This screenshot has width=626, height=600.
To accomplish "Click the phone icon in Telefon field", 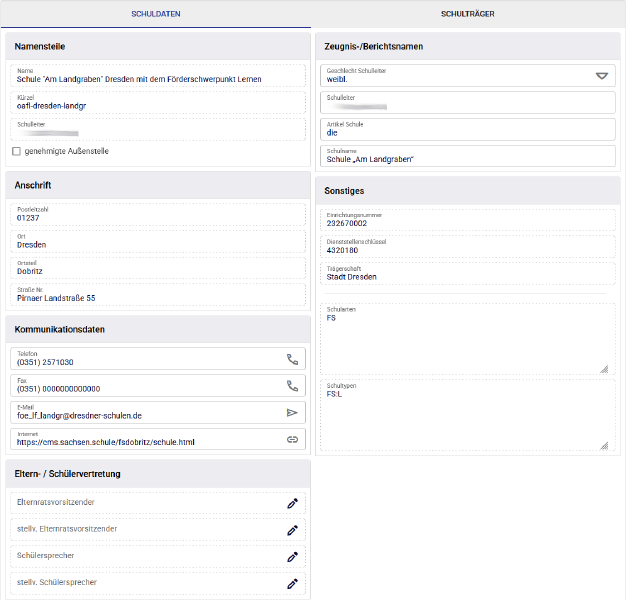I will click(292, 359).
